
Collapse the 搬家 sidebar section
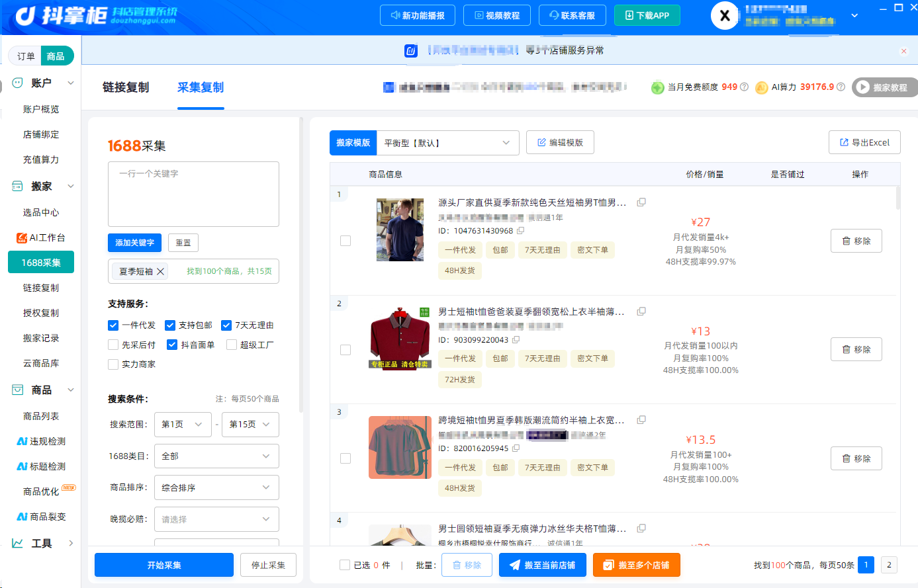click(x=71, y=187)
